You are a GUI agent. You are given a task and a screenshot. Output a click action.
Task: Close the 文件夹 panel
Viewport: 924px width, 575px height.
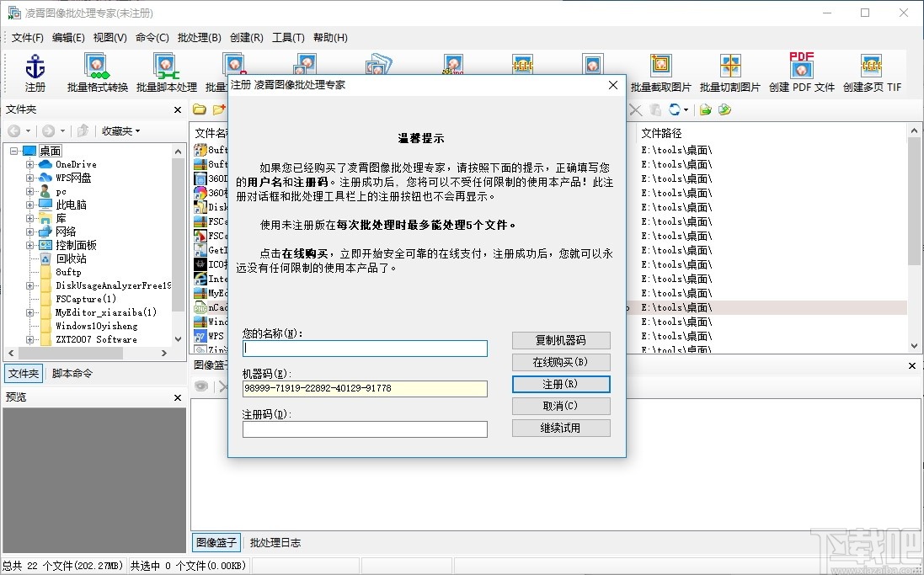178,109
